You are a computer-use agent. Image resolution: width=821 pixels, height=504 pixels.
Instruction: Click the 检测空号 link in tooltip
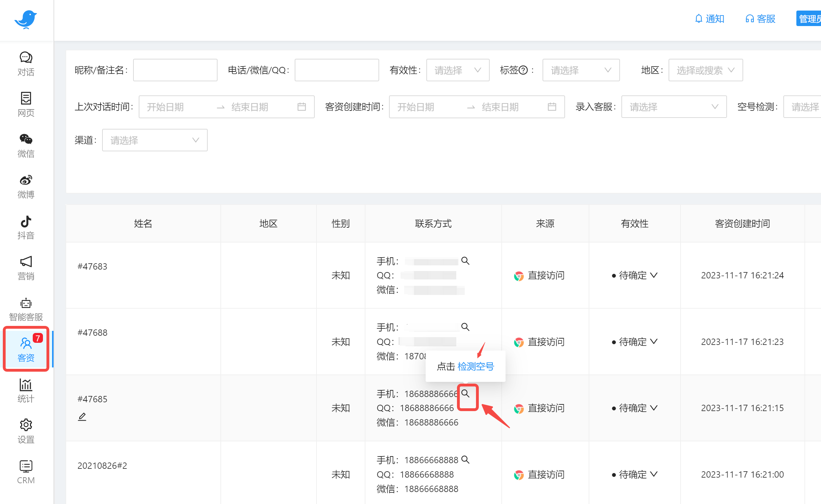pos(476,366)
